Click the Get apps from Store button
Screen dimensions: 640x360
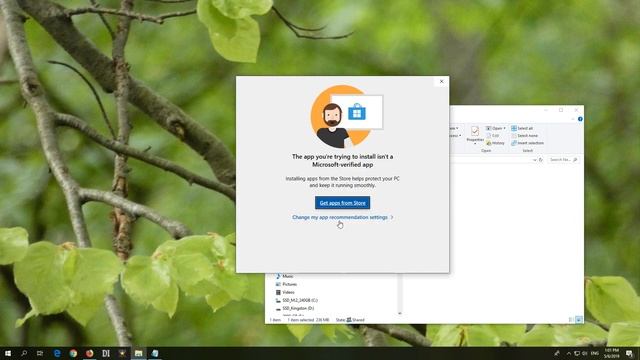(x=342, y=202)
